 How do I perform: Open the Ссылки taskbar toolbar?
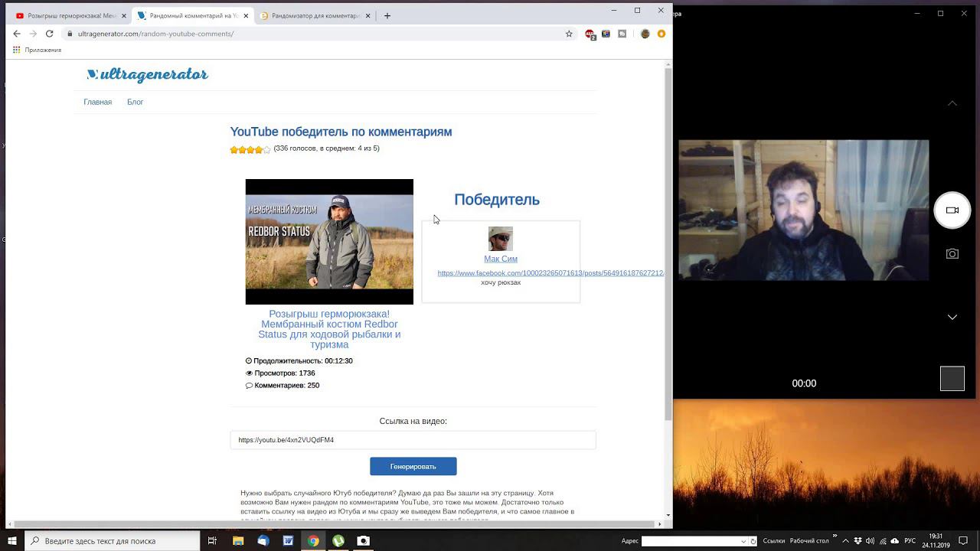[x=774, y=541]
